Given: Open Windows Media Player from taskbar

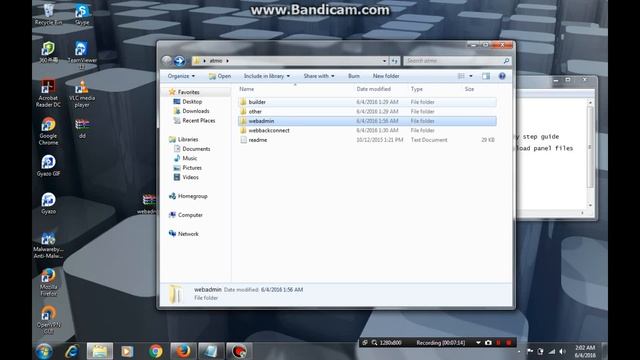Looking at the screenshot, I should click(127, 351).
